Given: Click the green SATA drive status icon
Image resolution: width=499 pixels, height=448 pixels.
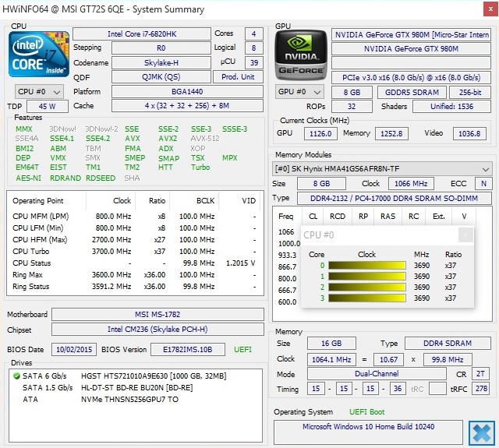Looking at the screenshot, I should tap(16, 376).
